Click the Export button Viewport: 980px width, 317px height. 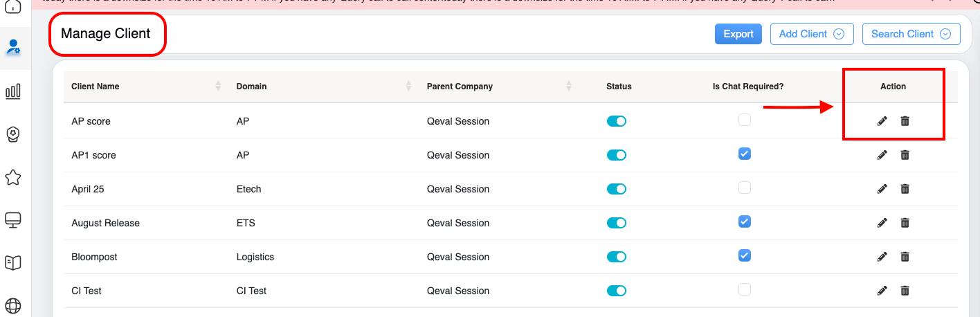[738, 34]
